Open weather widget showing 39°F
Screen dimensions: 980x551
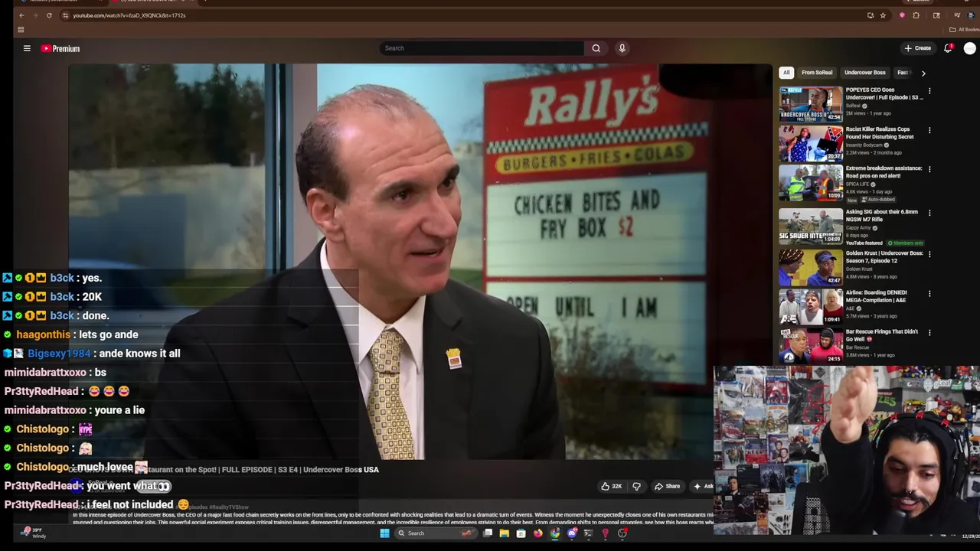(32, 533)
